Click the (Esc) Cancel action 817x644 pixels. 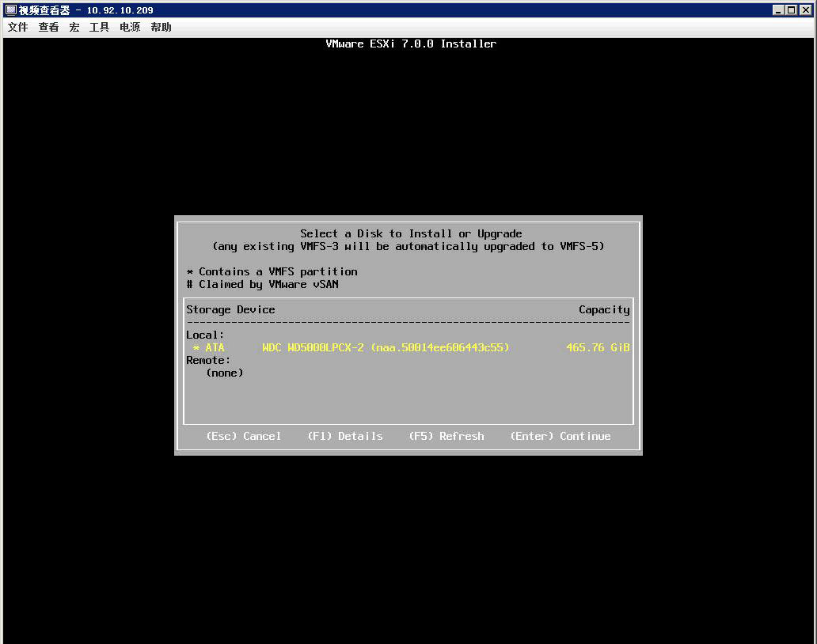click(x=244, y=436)
